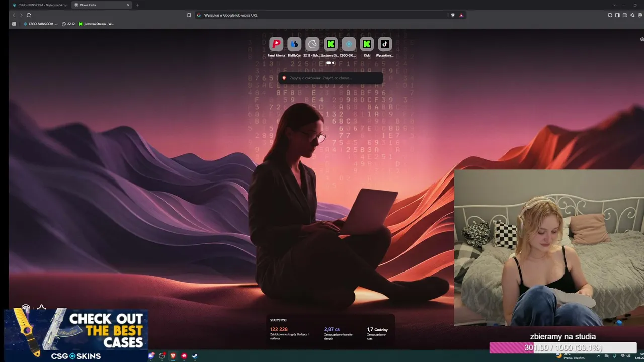
Task: Open the Brave Rewards triangle icon
Action: click(x=461, y=15)
